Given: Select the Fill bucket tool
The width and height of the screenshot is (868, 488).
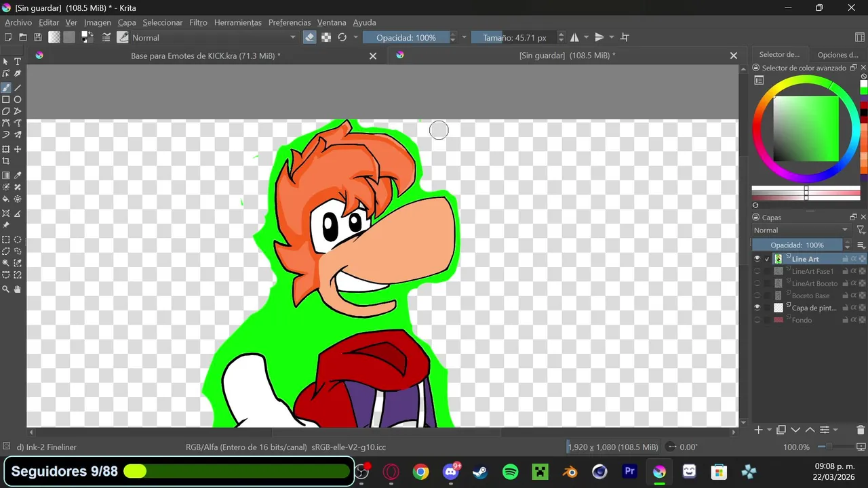Looking at the screenshot, I should pyautogui.click(x=6, y=199).
